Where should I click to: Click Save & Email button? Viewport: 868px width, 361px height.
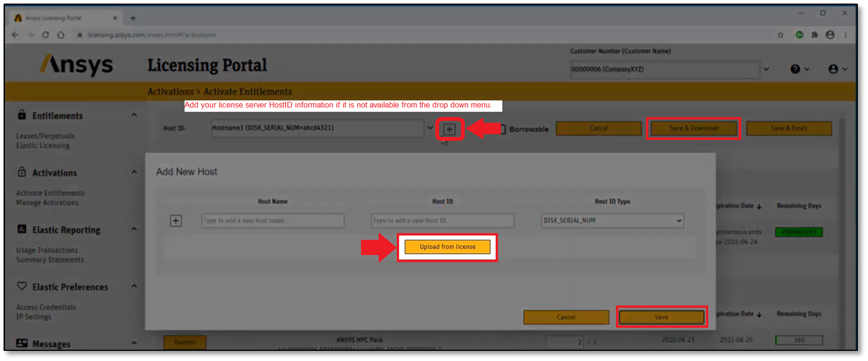click(x=789, y=128)
